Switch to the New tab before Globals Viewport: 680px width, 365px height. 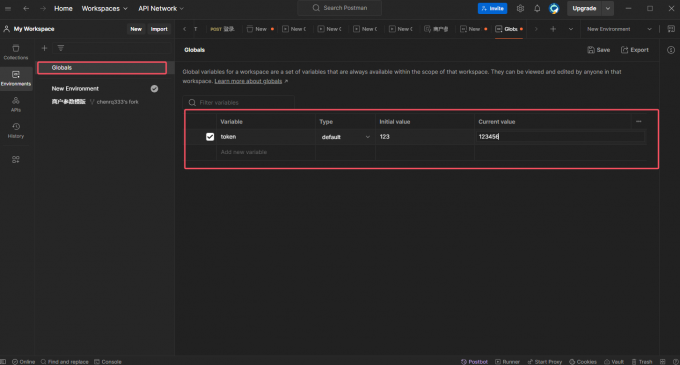click(x=473, y=29)
